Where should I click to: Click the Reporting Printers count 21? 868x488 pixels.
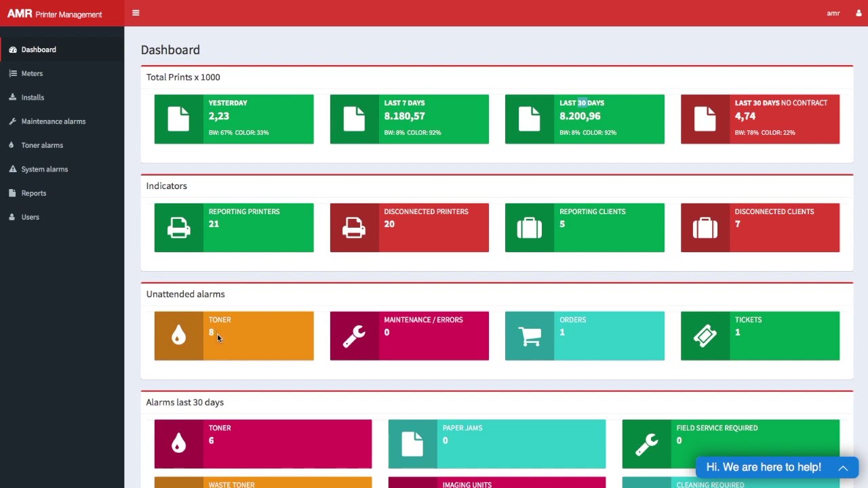(x=214, y=224)
